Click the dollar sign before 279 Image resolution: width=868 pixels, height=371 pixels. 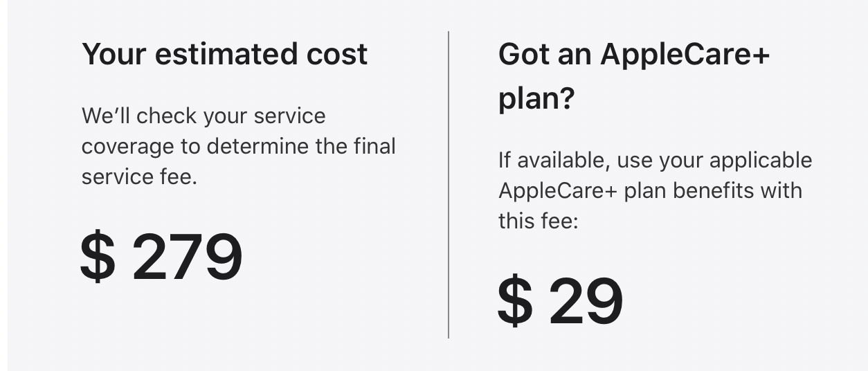pos(98,257)
